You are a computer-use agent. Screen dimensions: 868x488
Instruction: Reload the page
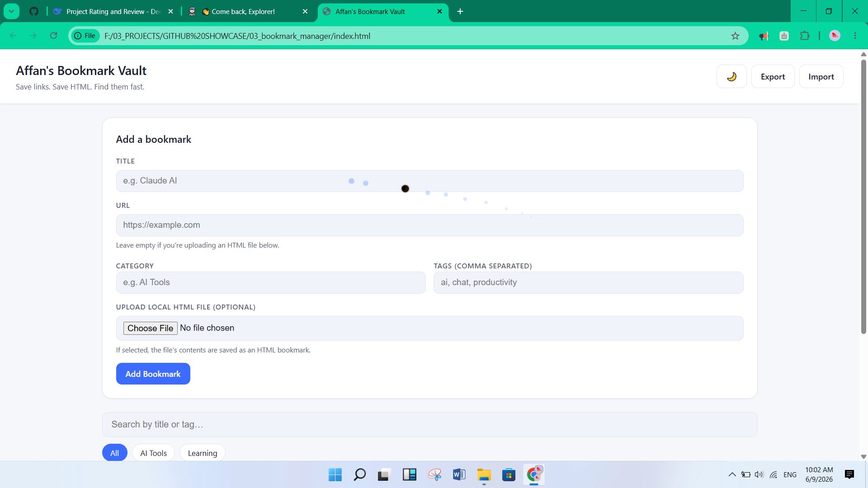[x=53, y=36]
